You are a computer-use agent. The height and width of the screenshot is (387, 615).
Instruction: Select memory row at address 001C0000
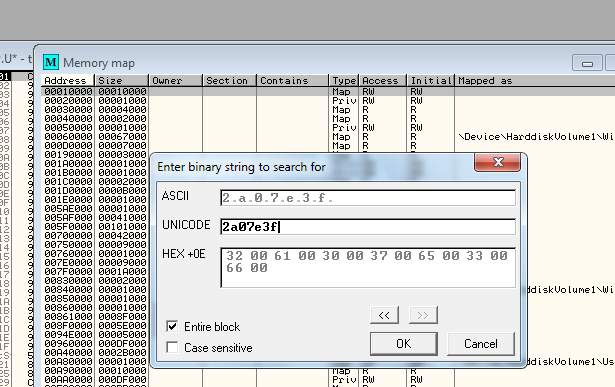click(x=96, y=182)
